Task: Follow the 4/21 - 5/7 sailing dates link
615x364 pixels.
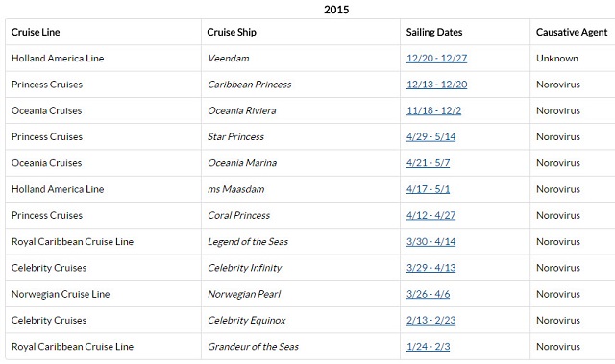Action: (x=428, y=163)
